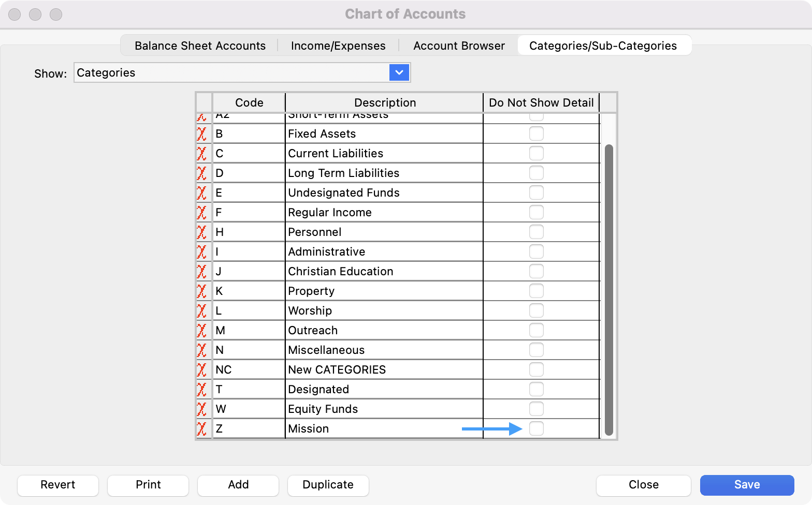The width and height of the screenshot is (812, 505).
Task: Delete the Current Liabilities category row
Action: 202,154
